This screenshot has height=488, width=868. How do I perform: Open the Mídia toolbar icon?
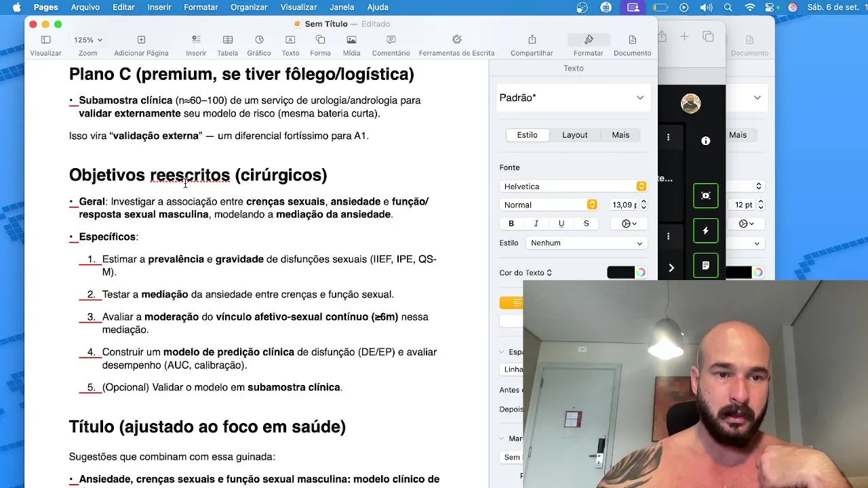351,40
